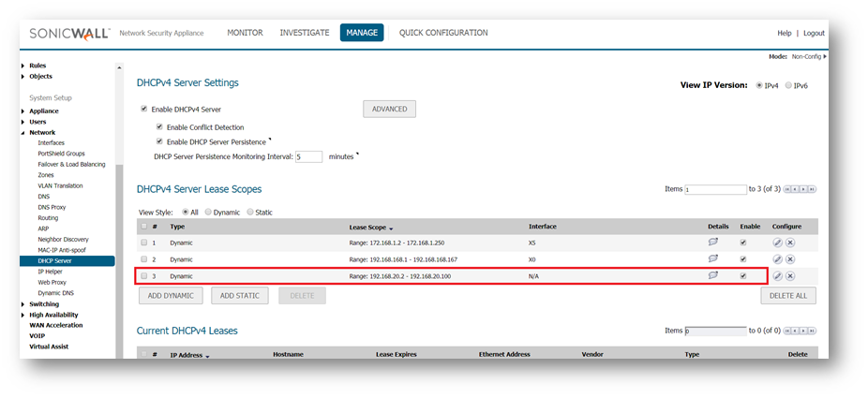The height and width of the screenshot is (398, 868).
Task: Click the ADD STATIC button
Action: click(x=240, y=296)
